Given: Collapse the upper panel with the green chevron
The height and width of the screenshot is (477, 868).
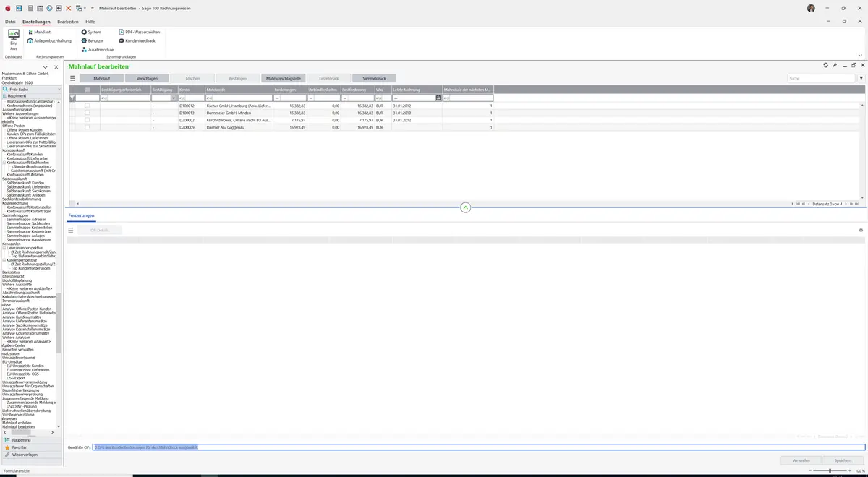Looking at the screenshot, I should [466, 207].
